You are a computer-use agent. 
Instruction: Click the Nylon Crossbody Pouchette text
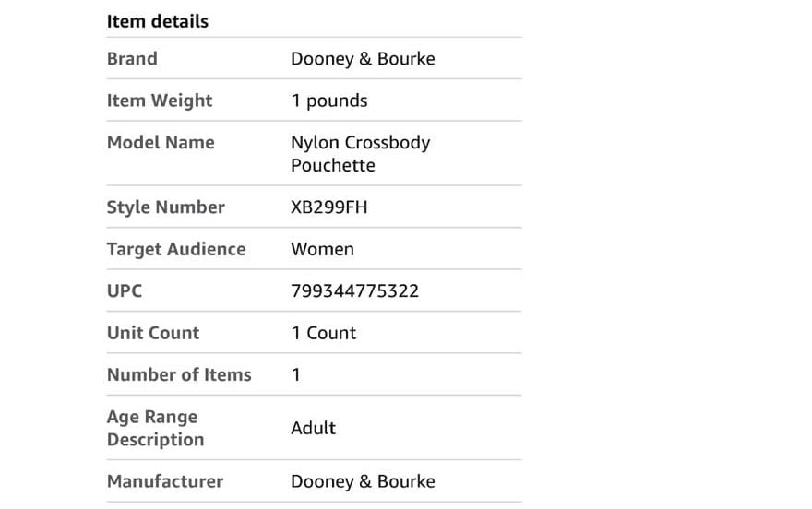(361, 154)
